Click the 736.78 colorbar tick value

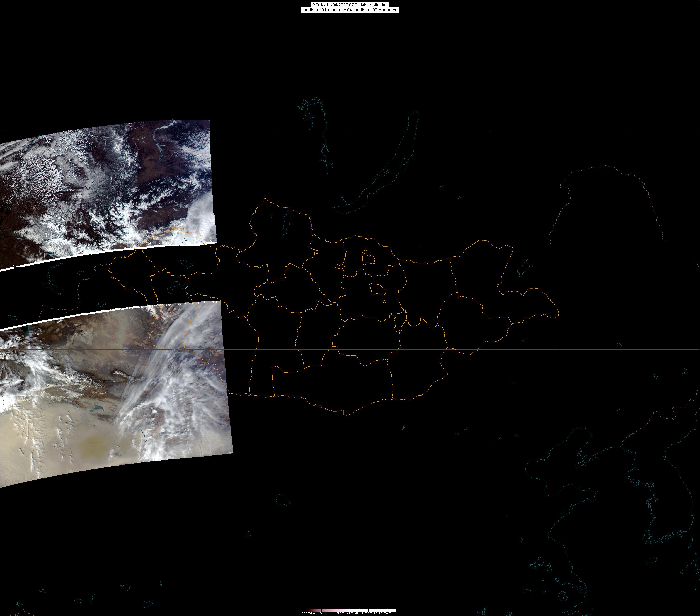(387, 613)
